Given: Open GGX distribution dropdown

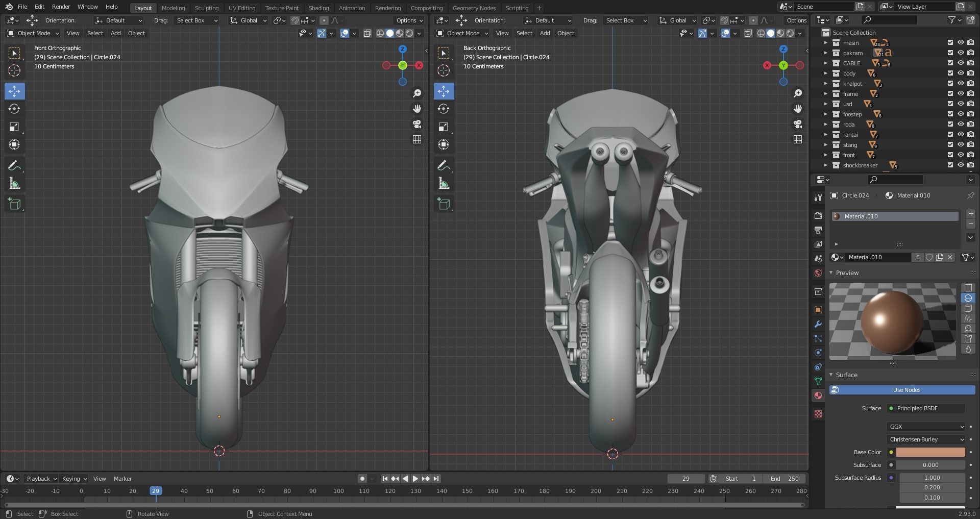Looking at the screenshot, I should [926, 427].
